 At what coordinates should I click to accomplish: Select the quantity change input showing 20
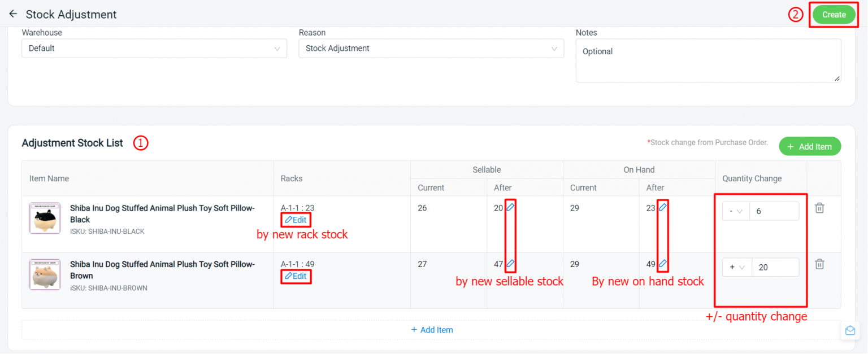[776, 267]
